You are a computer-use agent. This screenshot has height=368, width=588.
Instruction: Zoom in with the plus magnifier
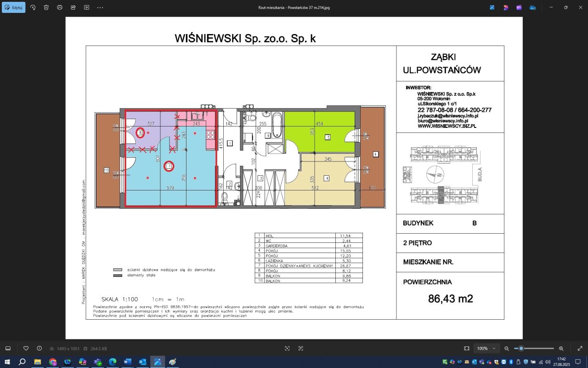pyautogui.click(x=561, y=348)
